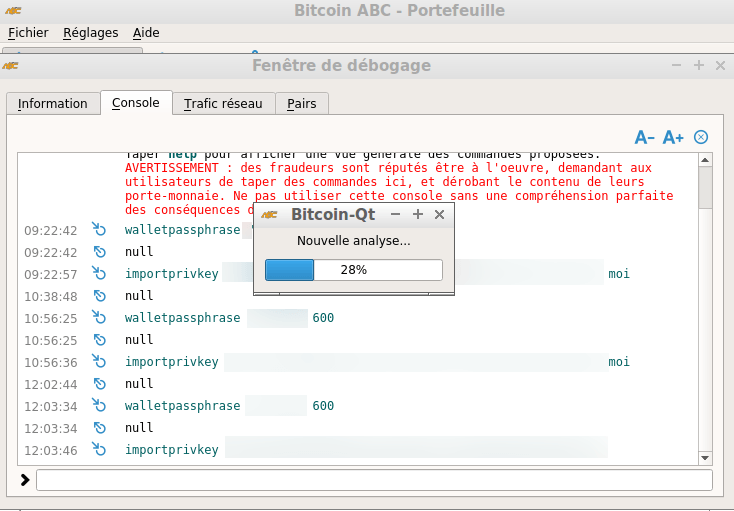
Task: Click the Nouvelle analyse... label
Action: pyautogui.click(x=354, y=241)
